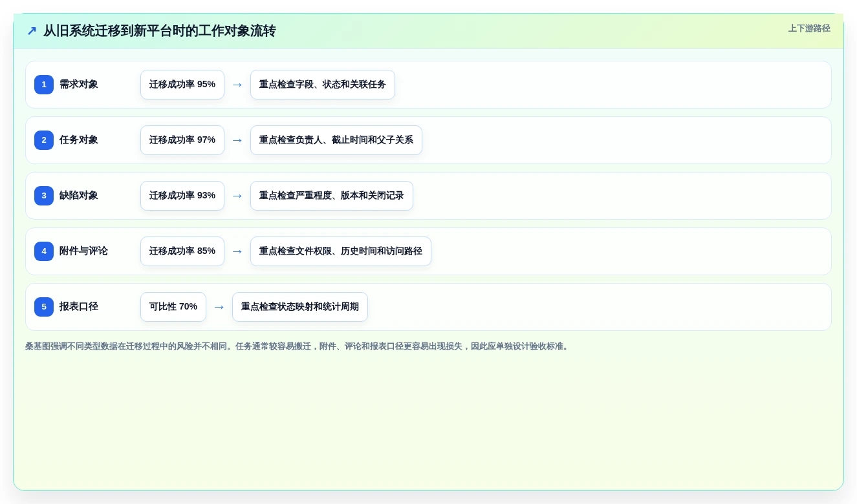Click the arrow icon beside the title
The width and height of the screenshot is (857, 504).
(x=32, y=31)
